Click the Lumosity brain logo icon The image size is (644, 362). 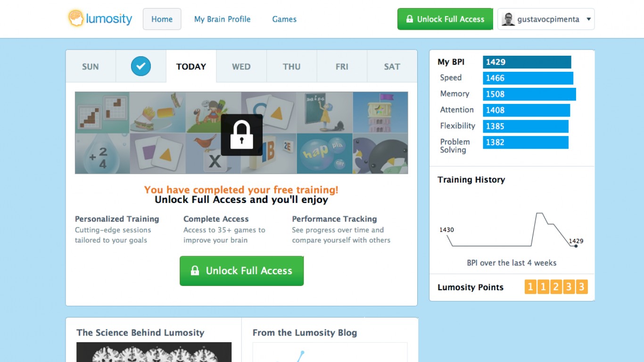(75, 19)
